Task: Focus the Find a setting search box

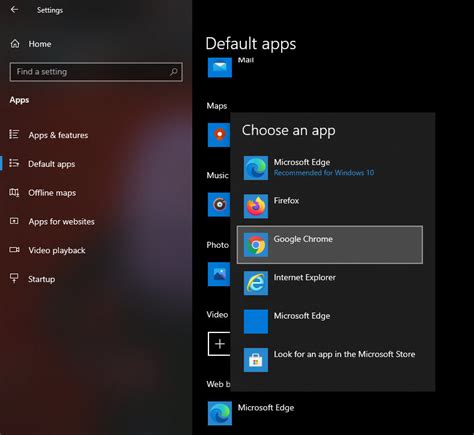Action: click(x=96, y=72)
